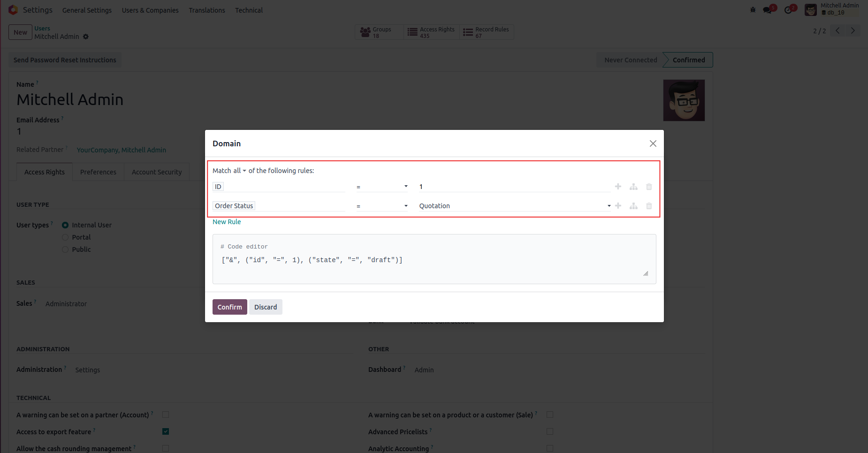Screen dimensions: 868x453
Task: Switch to the Preferences tab
Action: point(98,172)
